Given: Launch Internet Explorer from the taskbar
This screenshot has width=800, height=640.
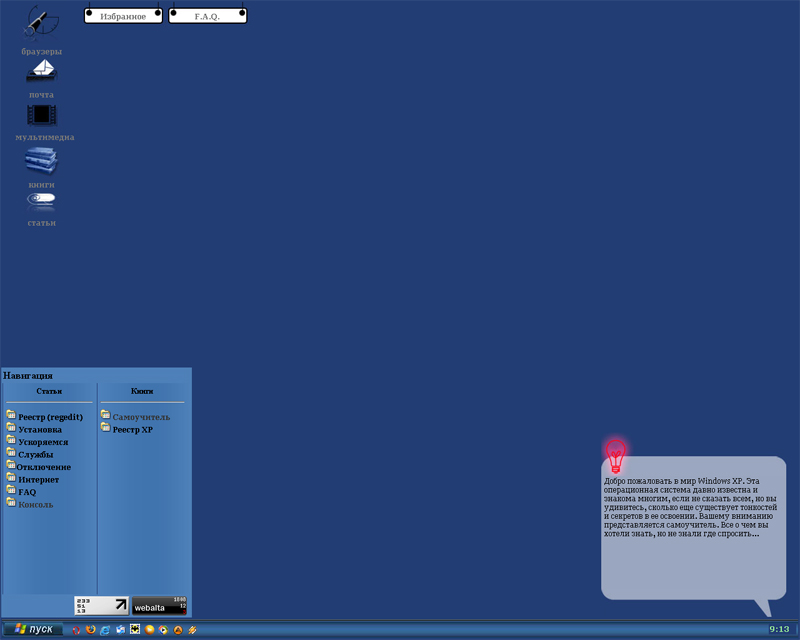Looking at the screenshot, I should pos(105,630).
